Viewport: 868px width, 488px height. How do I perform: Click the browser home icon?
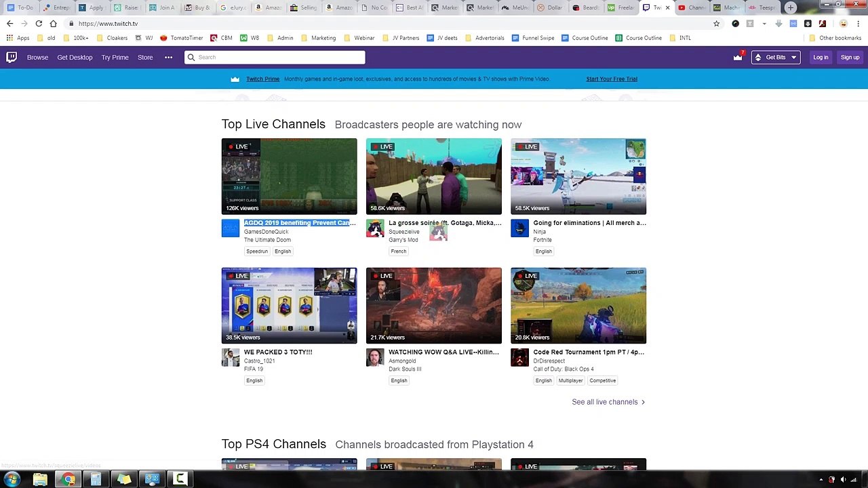coord(53,23)
